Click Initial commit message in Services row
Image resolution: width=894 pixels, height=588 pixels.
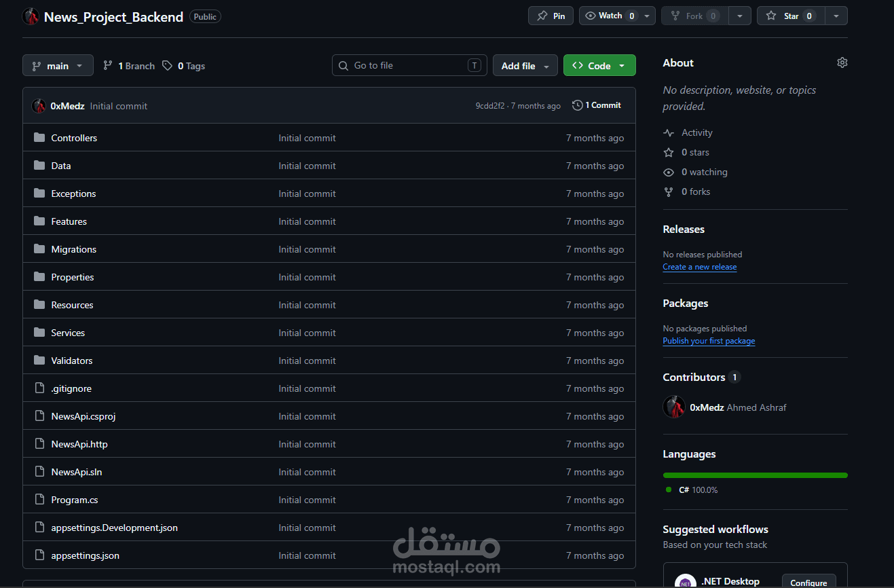[x=307, y=333]
